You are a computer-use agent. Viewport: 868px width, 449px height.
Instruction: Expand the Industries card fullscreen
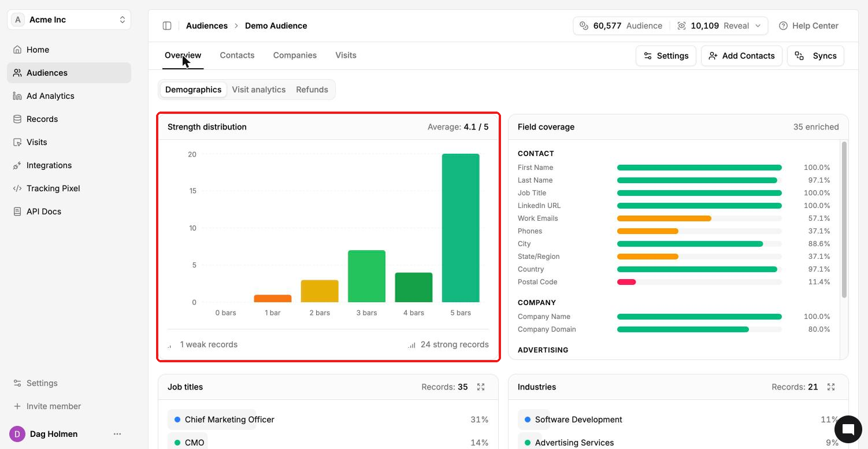pos(831,387)
